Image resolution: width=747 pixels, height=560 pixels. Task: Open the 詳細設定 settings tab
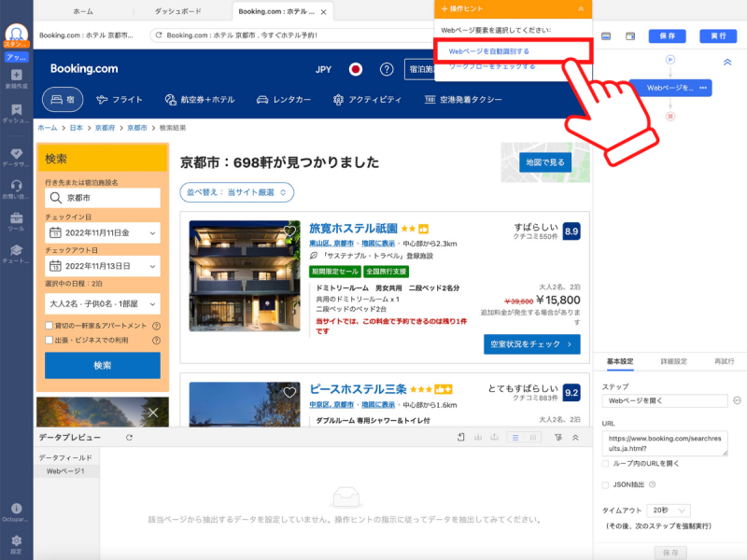point(673,361)
